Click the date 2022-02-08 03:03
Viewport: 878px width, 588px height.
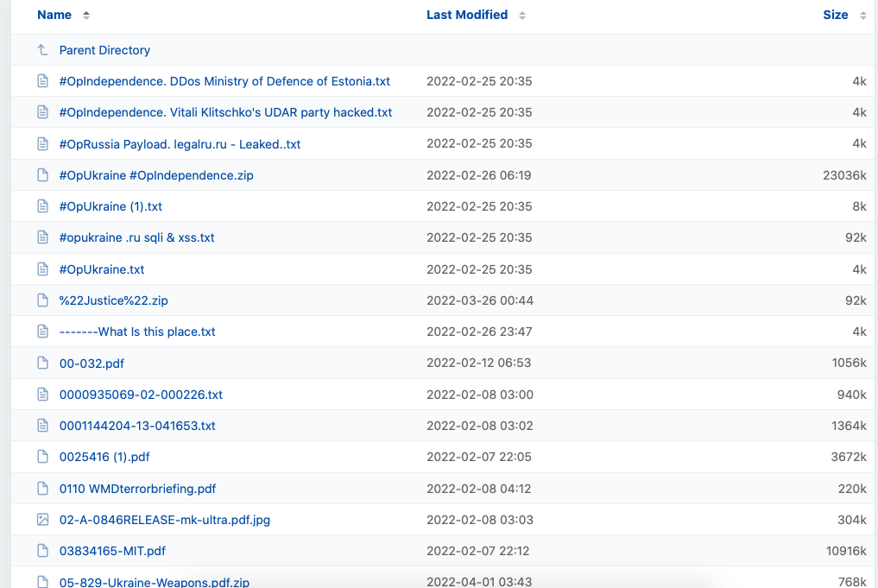pyautogui.click(x=480, y=521)
